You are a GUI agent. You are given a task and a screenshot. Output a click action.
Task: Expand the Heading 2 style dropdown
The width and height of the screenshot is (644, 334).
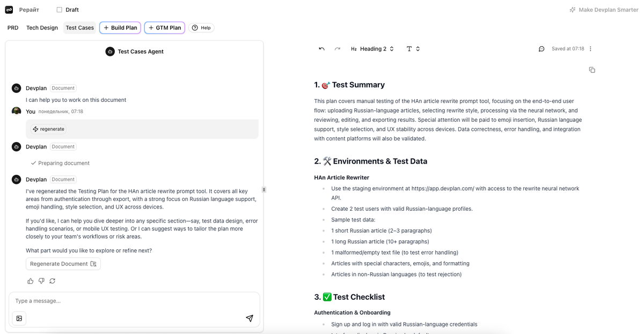pos(372,49)
